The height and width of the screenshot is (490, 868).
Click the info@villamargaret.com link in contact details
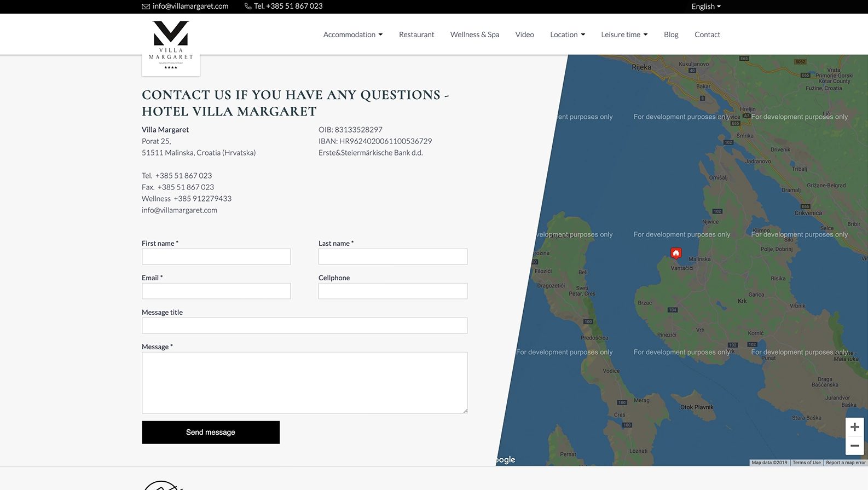pos(180,210)
